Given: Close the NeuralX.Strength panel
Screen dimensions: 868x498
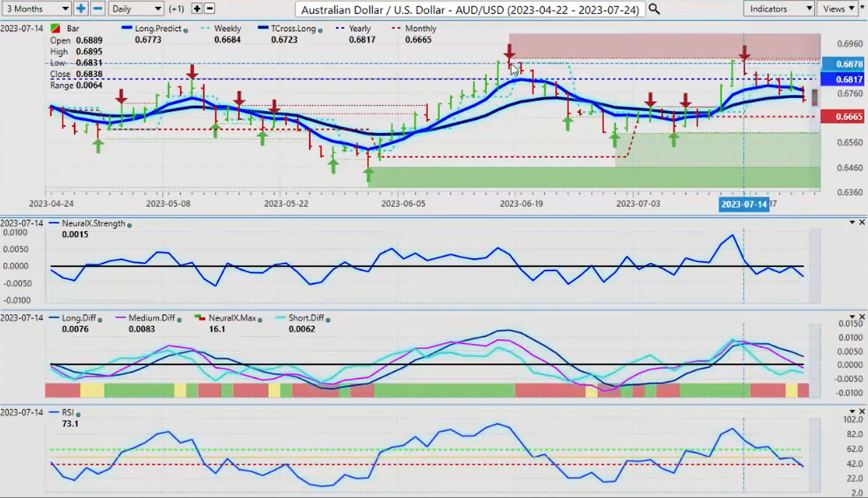Looking at the screenshot, I should pos(862,223).
